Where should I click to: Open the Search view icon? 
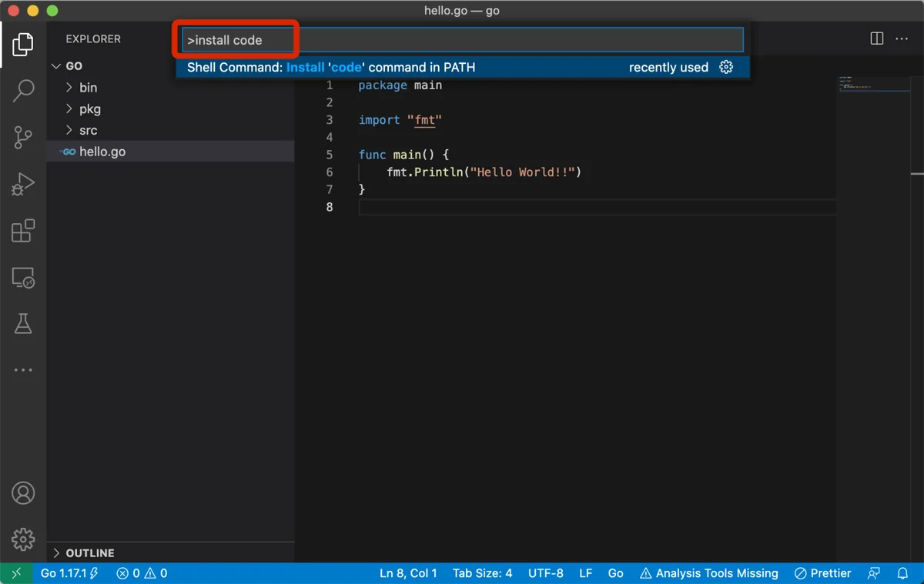23,91
